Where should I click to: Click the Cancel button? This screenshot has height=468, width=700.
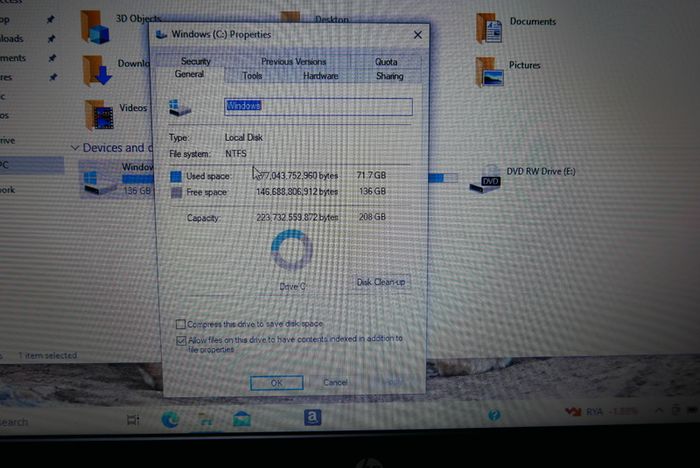pos(335,382)
